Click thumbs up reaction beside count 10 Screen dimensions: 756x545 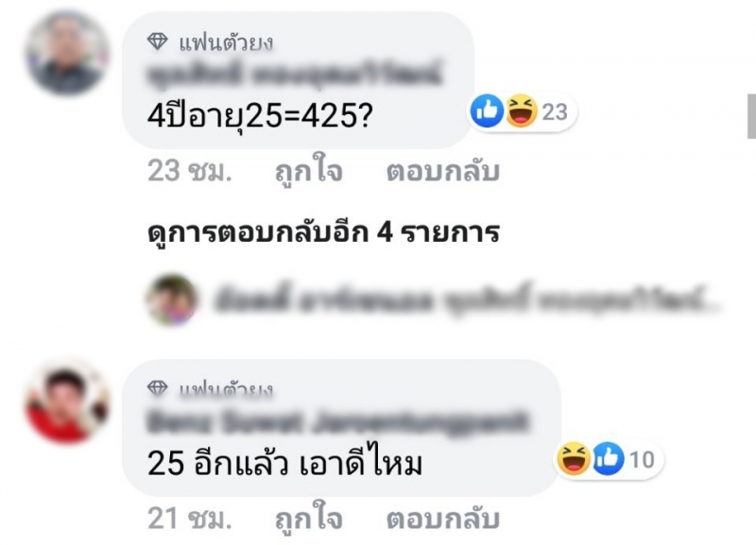608,458
